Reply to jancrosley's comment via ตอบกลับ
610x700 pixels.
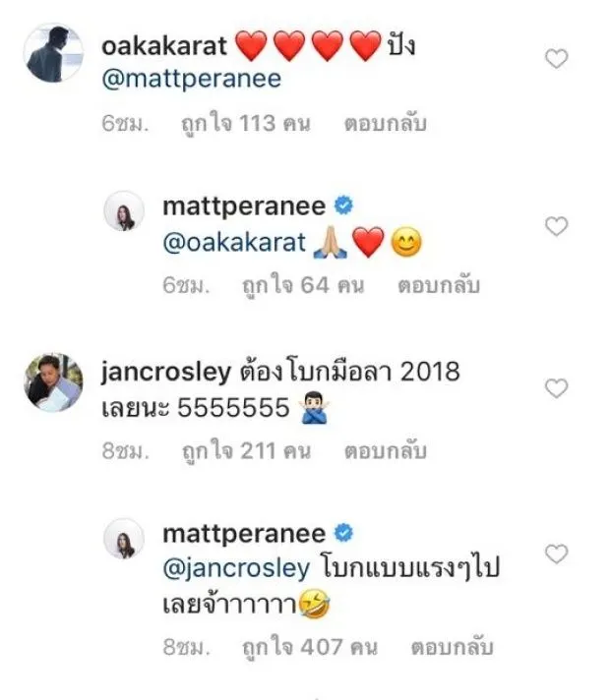[386, 451]
